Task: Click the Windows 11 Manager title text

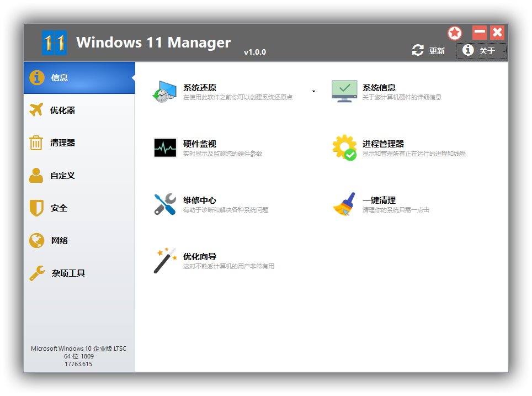Action: pos(153,43)
